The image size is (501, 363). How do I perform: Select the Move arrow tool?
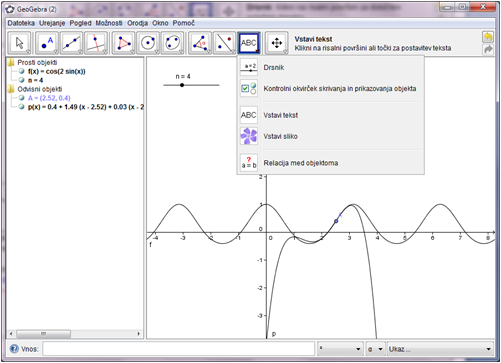coord(19,43)
